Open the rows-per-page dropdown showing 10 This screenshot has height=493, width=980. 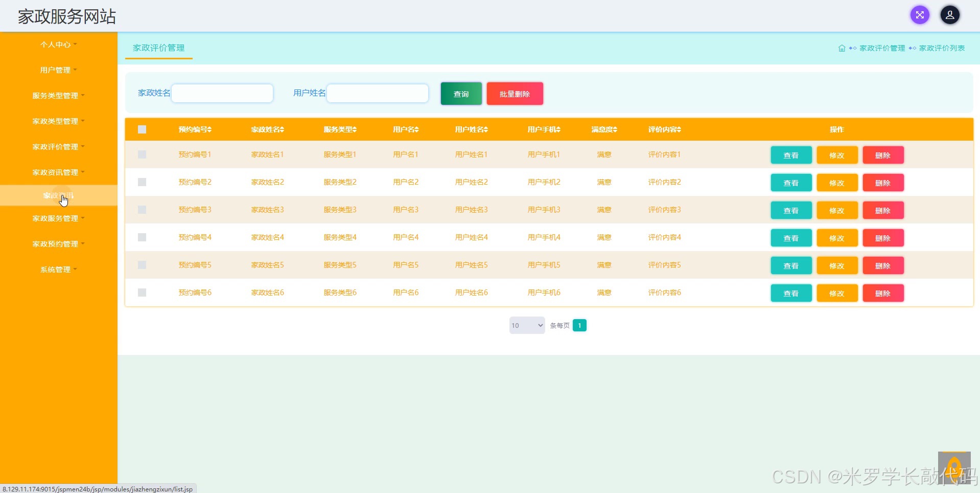coord(527,325)
